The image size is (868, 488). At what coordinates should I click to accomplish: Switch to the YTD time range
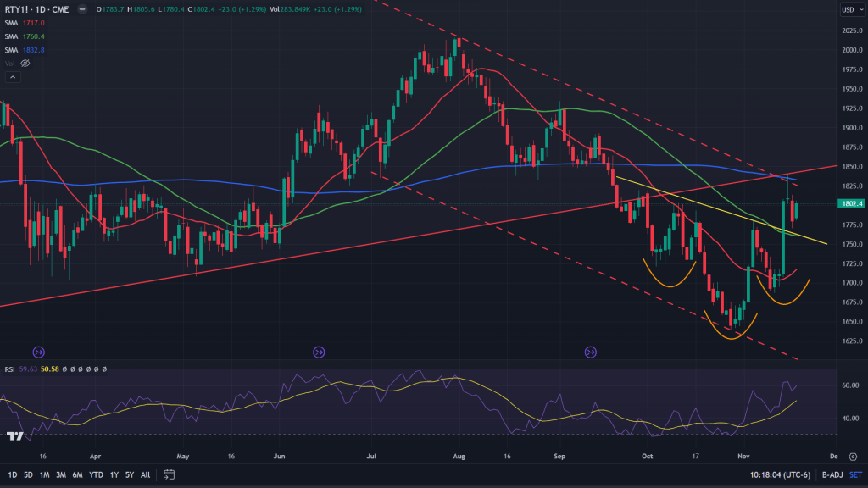94,474
